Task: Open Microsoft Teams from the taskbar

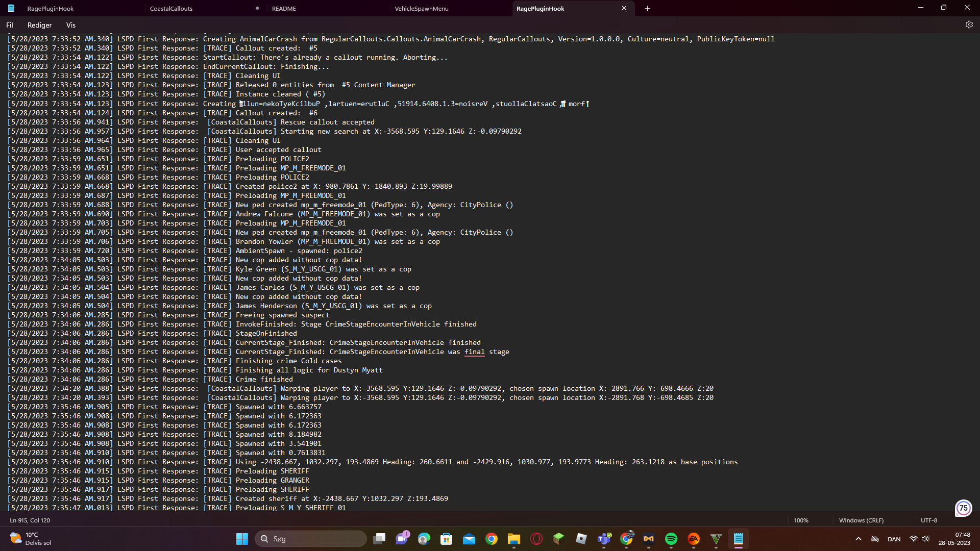Action: pos(604,539)
